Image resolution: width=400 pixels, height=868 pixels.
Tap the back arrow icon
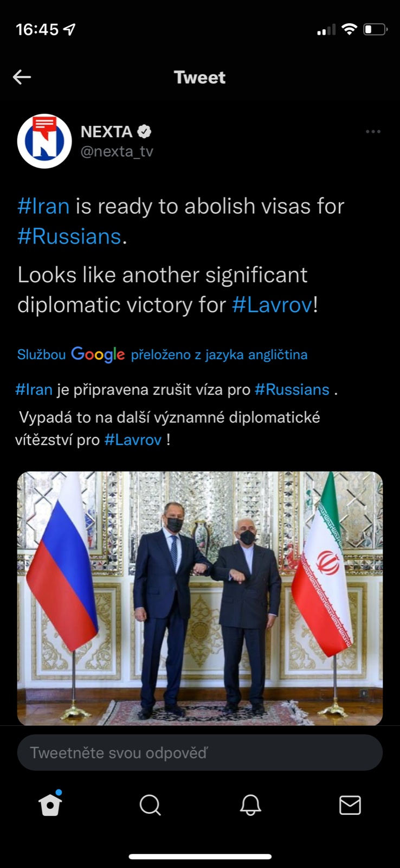tap(22, 77)
